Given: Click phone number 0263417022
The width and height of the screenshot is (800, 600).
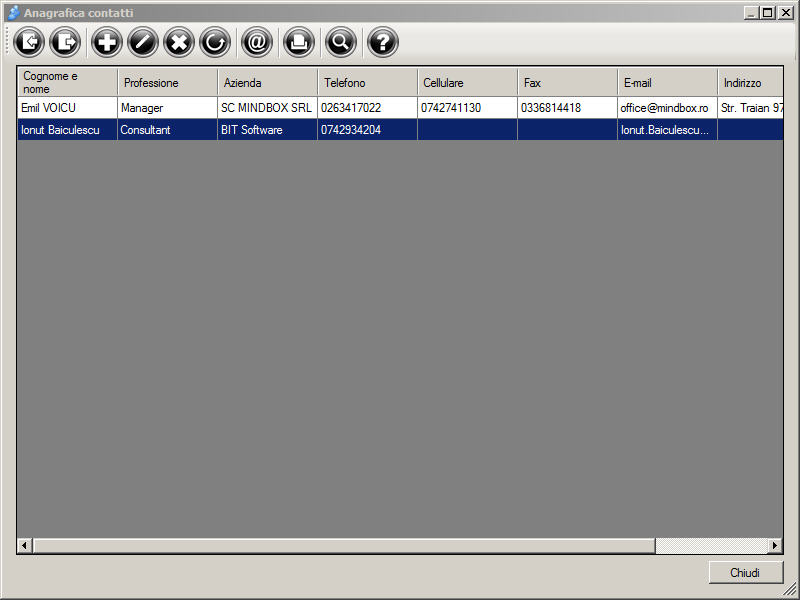Looking at the screenshot, I should (x=367, y=108).
